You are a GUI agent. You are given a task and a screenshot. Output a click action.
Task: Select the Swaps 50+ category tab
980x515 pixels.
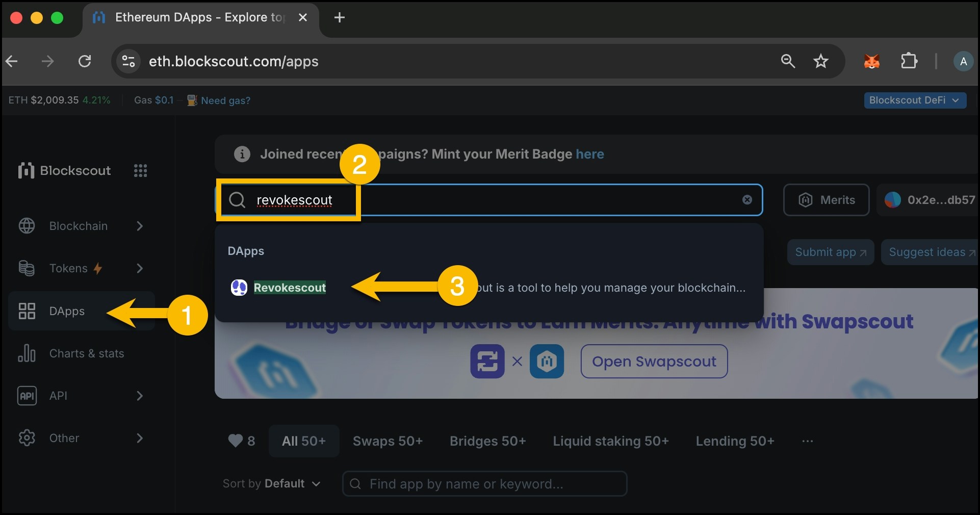388,441
